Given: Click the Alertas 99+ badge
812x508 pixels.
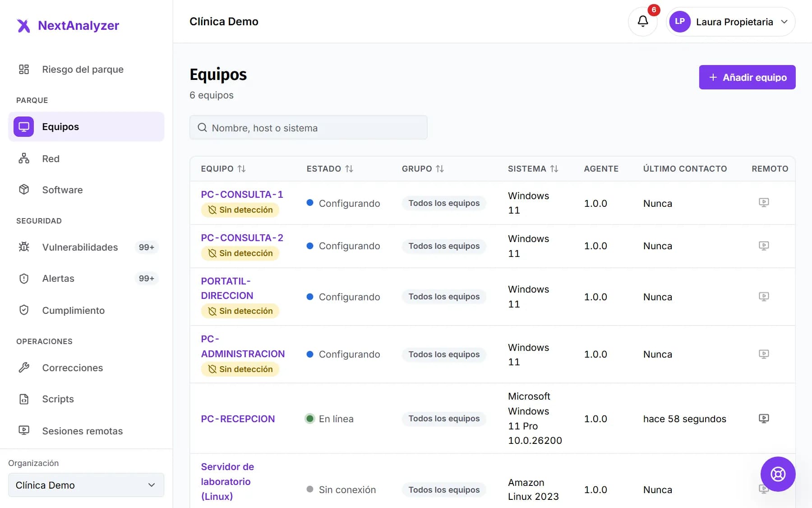Looking at the screenshot, I should (x=147, y=279).
